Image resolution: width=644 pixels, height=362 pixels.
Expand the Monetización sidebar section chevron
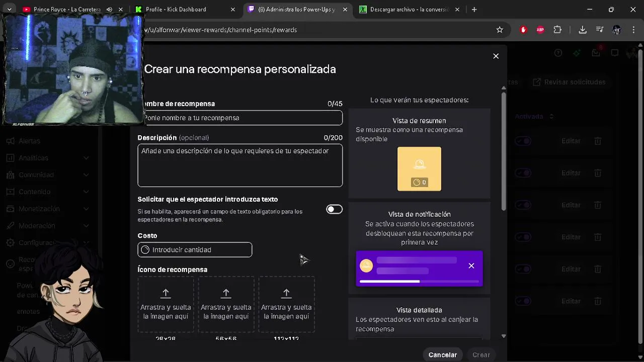pos(86,209)
